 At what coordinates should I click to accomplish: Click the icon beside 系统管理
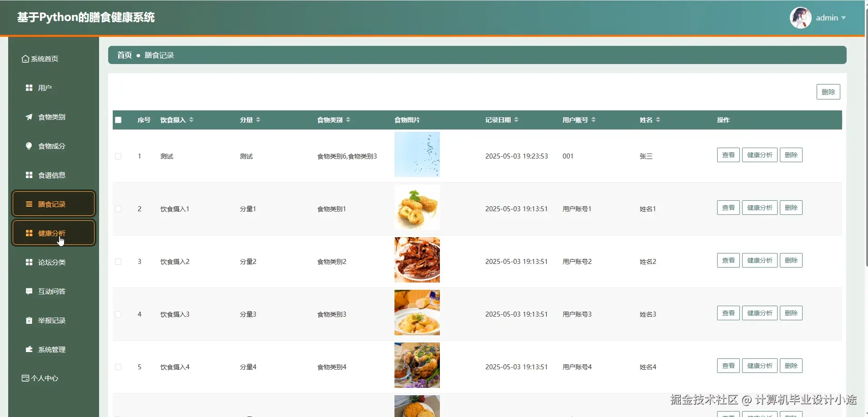pos(29,349)
